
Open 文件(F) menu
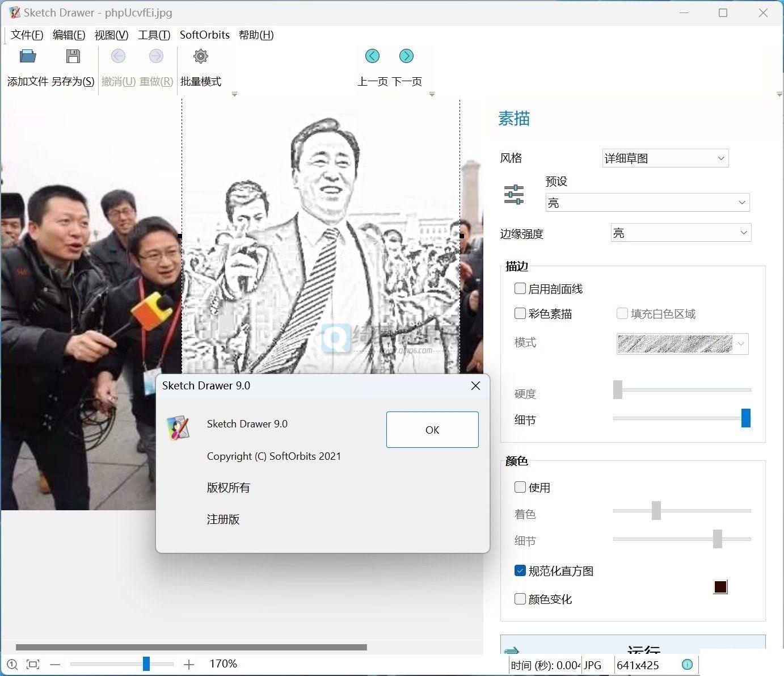pyautogui.click(x=27, y=35)
